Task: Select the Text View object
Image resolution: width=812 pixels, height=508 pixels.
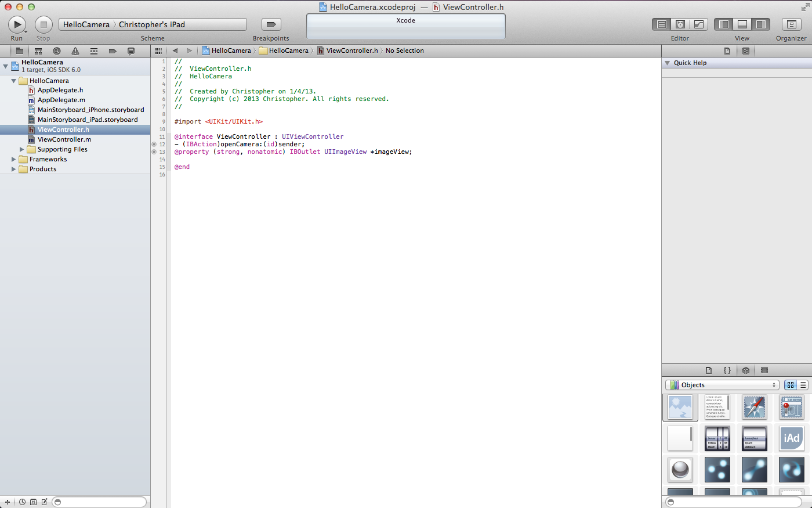Action: [717, 408]
